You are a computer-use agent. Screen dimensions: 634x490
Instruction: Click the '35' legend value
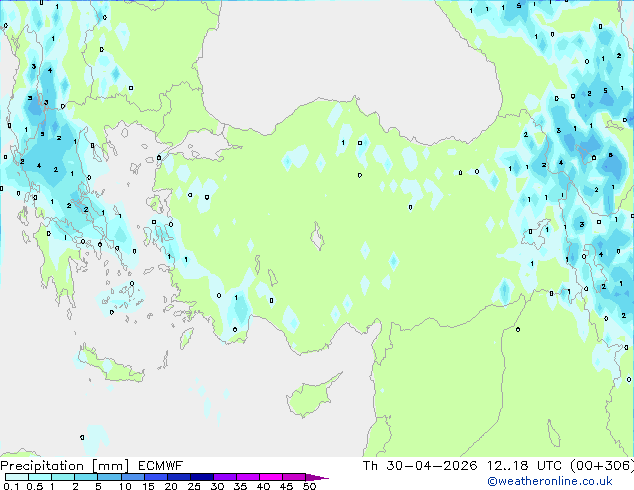click(x=240, y=486)
